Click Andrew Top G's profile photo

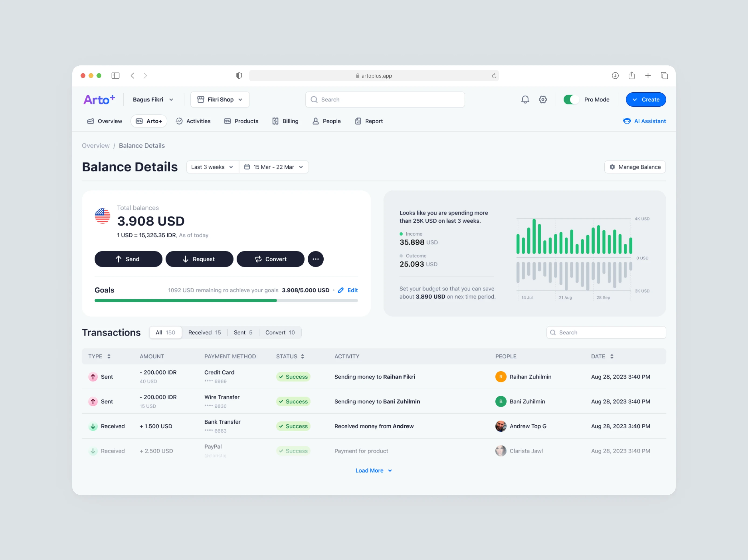(x=500, y=426)
